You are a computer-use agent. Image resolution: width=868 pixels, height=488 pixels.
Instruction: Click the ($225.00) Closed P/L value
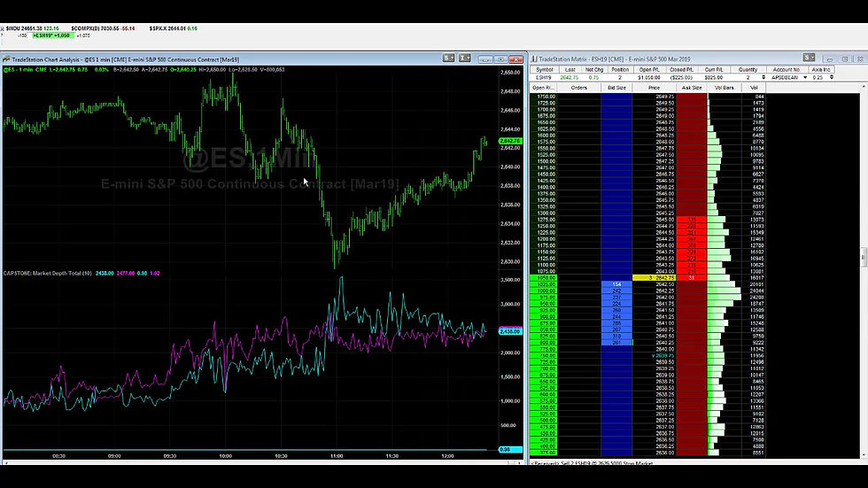tap(681, 77)
